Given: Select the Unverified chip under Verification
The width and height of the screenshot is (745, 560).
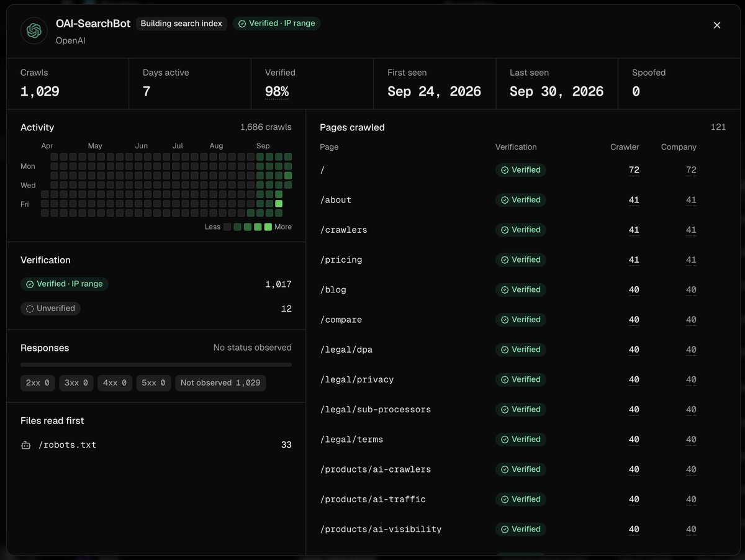Looking at the screenshot, I should (50, 309).
